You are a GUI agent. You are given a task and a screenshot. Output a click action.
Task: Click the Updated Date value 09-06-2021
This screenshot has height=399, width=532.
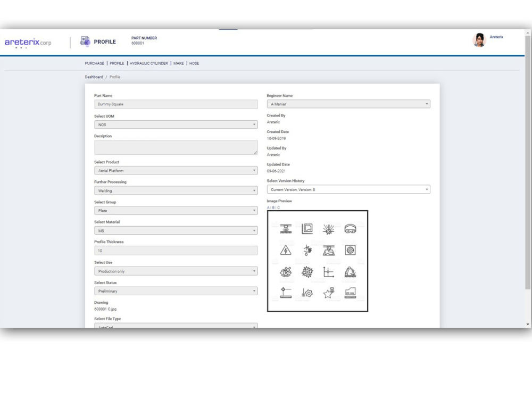point(276,171)
